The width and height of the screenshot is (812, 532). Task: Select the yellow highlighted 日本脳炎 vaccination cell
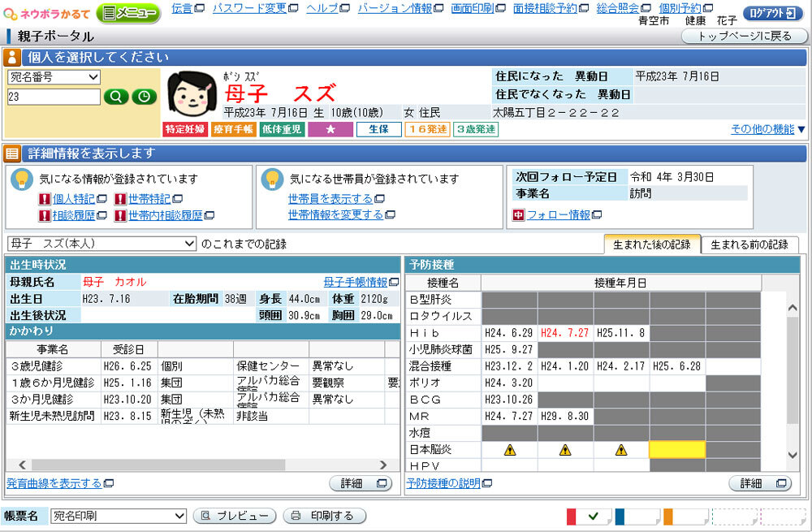(677, 450)
